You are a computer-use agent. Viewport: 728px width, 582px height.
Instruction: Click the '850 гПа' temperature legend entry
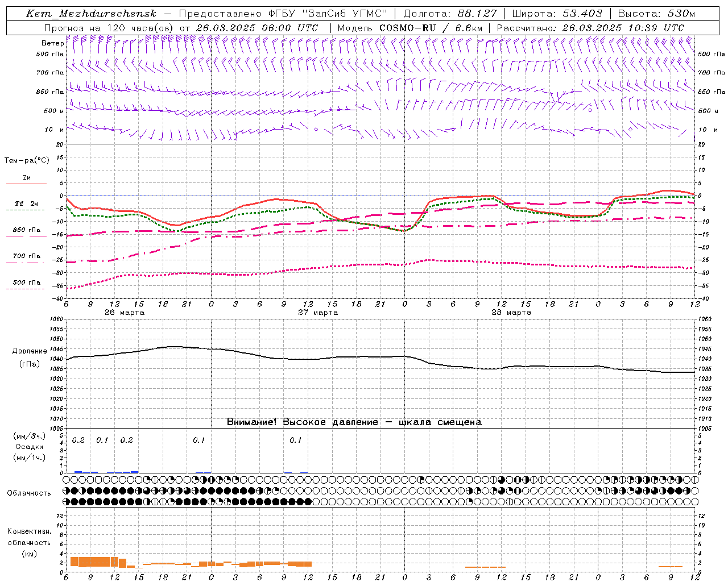27,230
